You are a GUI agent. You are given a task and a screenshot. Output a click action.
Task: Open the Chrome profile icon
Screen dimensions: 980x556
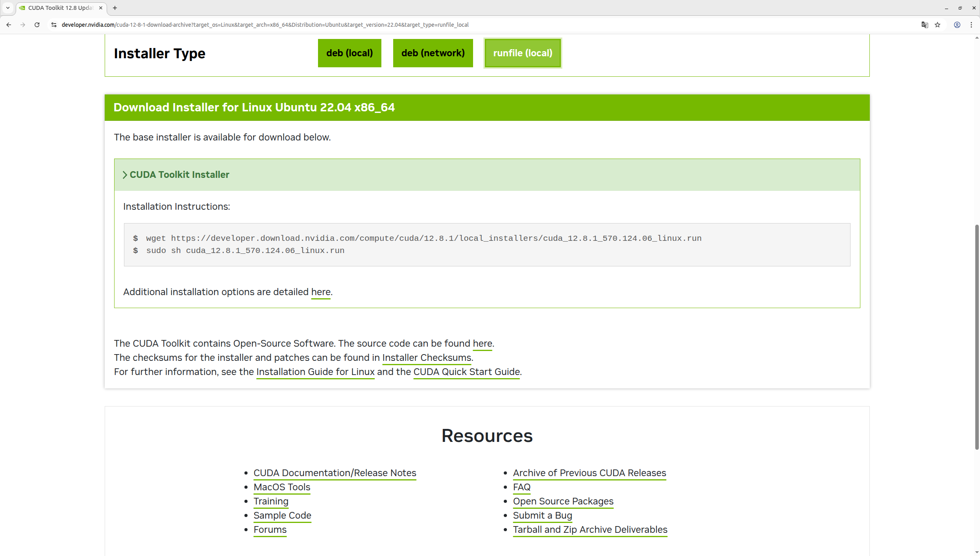click(x=957, y=25)
